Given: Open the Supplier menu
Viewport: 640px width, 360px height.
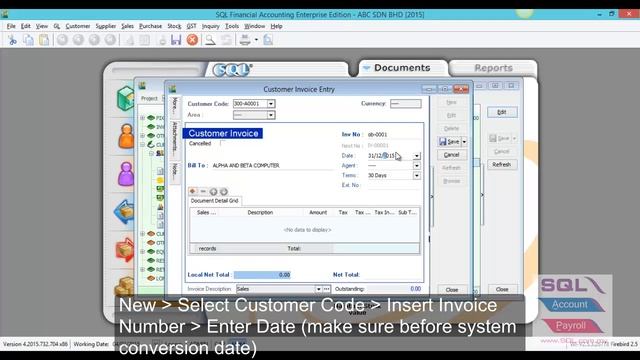Looking at the screenshot, I should tap(106, 26).
